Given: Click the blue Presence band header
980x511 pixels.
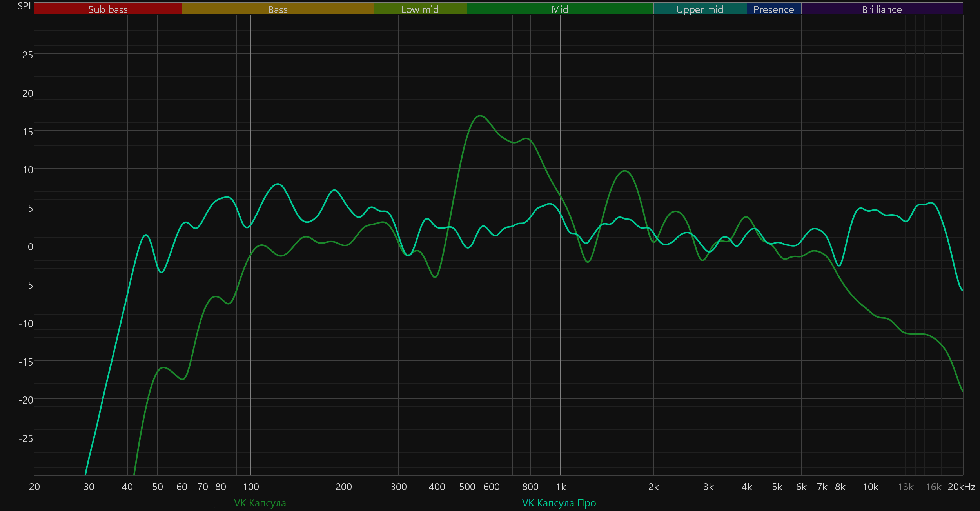Looking at the screenshot, I should (x=773, y=9).
